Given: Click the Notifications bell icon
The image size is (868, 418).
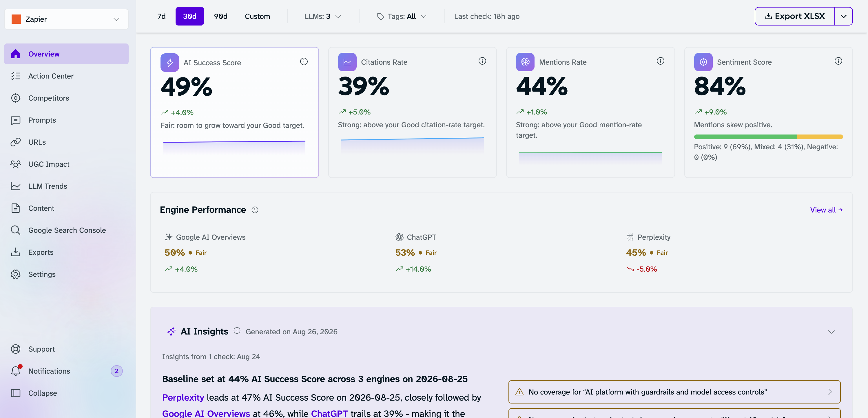Looking at the screenshot, I should pyautogui.click(x=16, y=371).
